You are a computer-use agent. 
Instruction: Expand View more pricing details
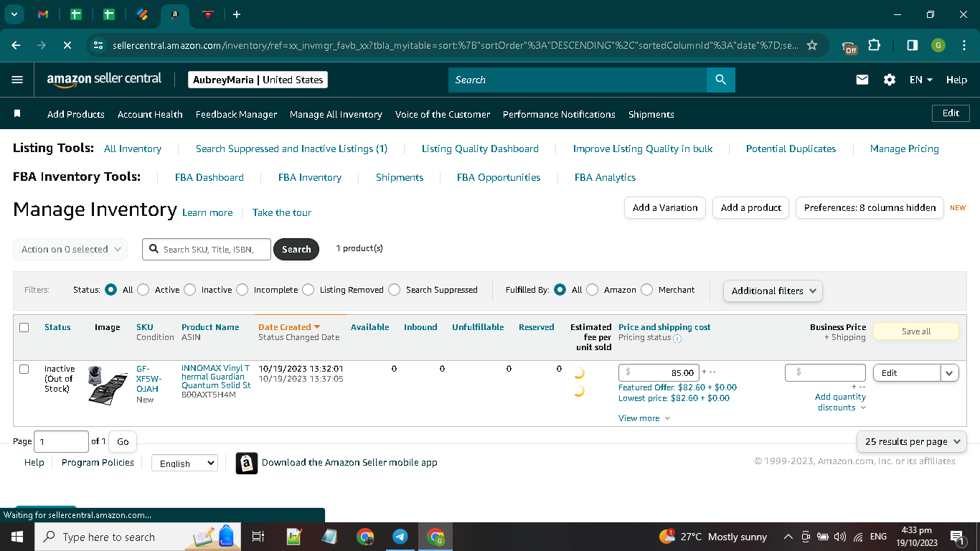click(644, 418)
